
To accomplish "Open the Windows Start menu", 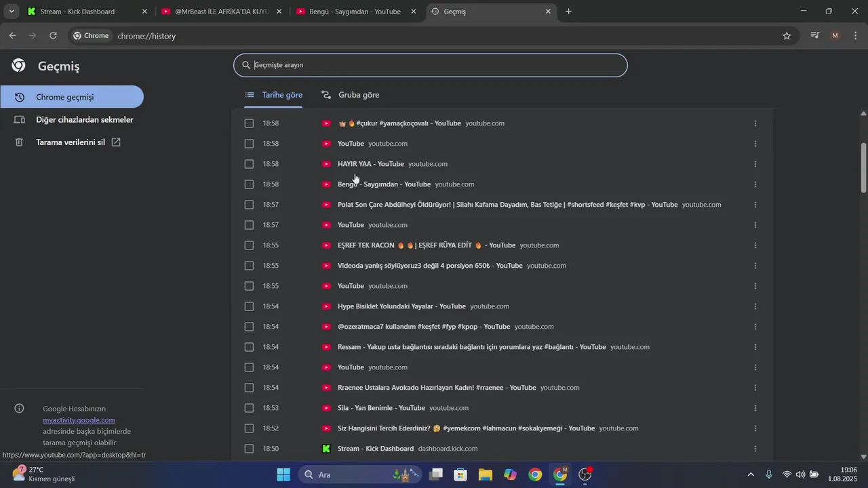I will 283,474.
